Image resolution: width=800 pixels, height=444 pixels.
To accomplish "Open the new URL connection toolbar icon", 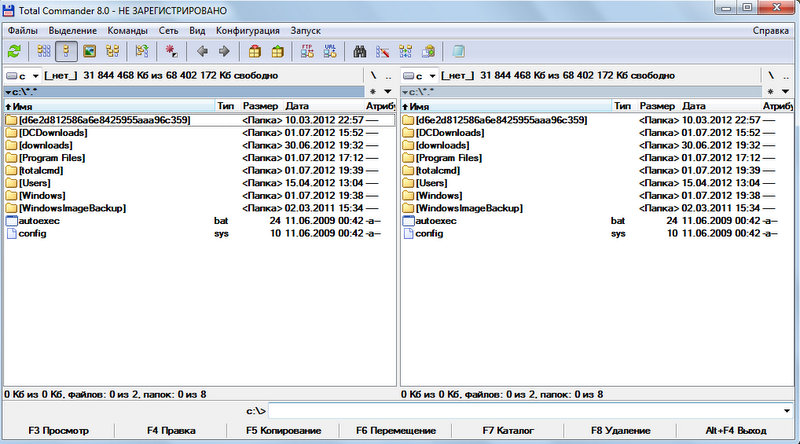I will (x=330, y=51).
